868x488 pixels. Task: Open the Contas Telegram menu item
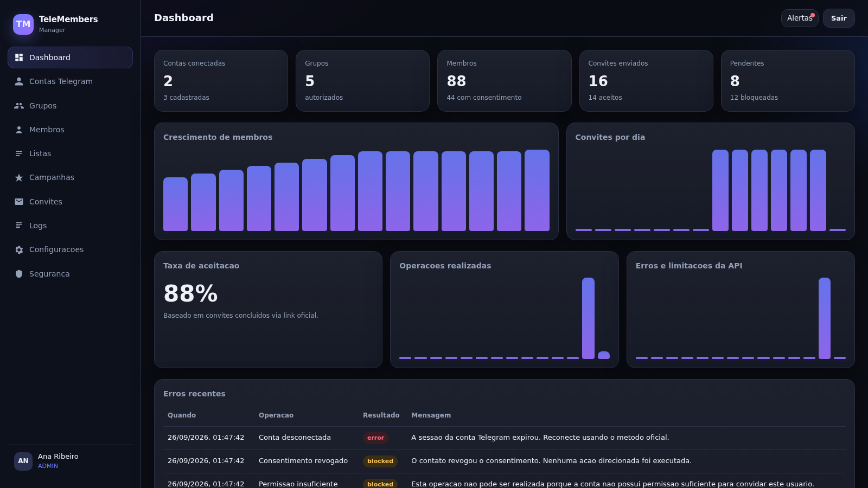(70, 81)
